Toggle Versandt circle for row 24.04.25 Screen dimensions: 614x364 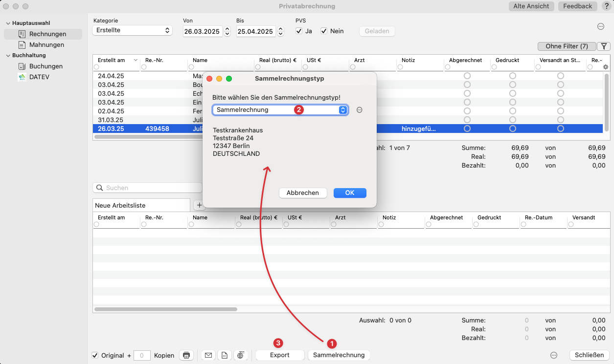[561, 76]
